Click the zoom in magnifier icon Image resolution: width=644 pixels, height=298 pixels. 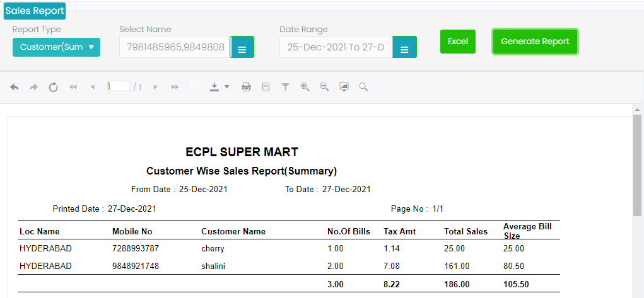click(x=305, y=87)
